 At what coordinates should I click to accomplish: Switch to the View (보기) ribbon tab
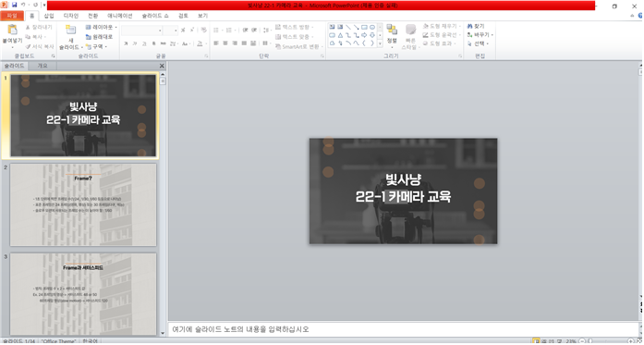(202, 16)
